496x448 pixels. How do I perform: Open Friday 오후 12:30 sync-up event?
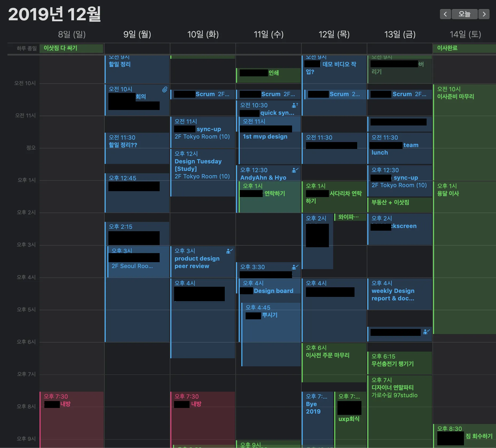(400, 181)
